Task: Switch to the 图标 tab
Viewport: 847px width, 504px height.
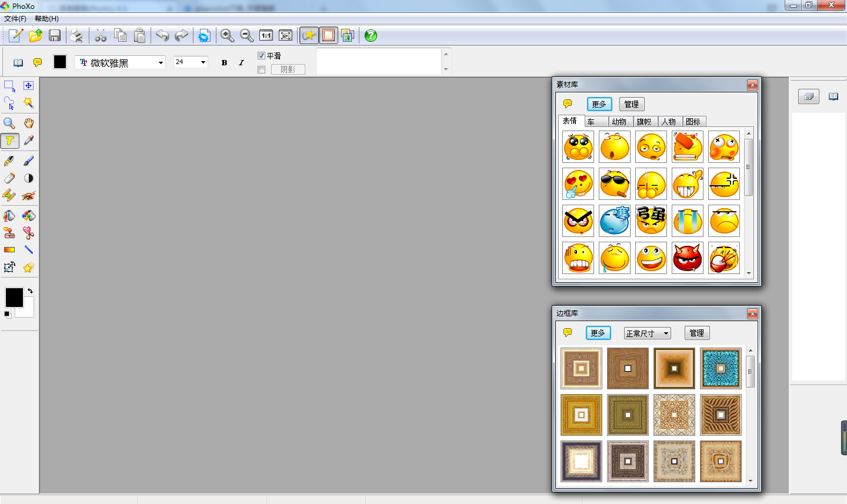Action: pos(693,122)
